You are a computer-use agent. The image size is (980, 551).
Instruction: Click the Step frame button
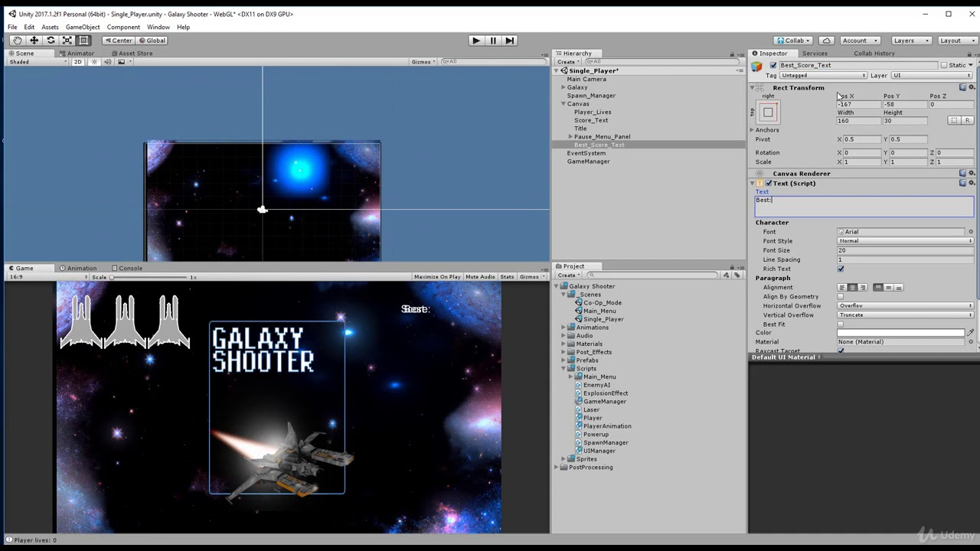510,41
